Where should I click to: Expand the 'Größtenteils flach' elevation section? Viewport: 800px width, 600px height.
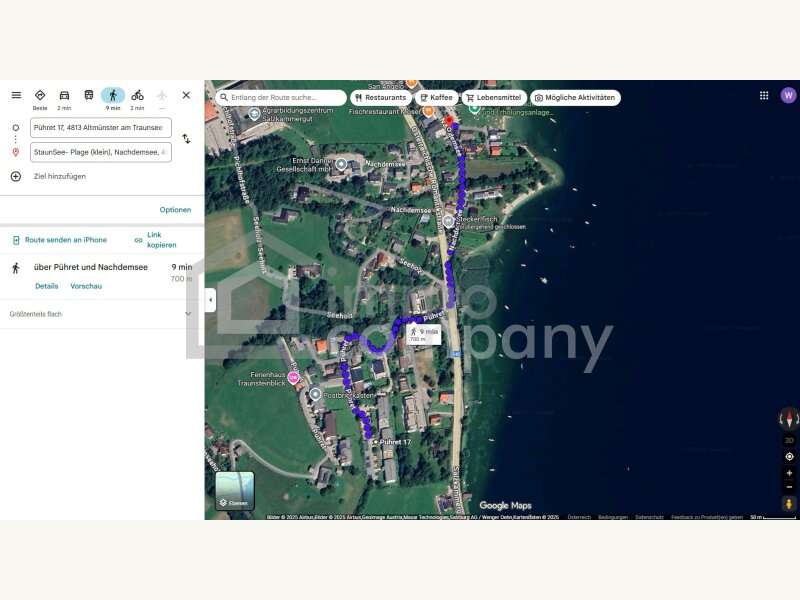click(188, 314)
